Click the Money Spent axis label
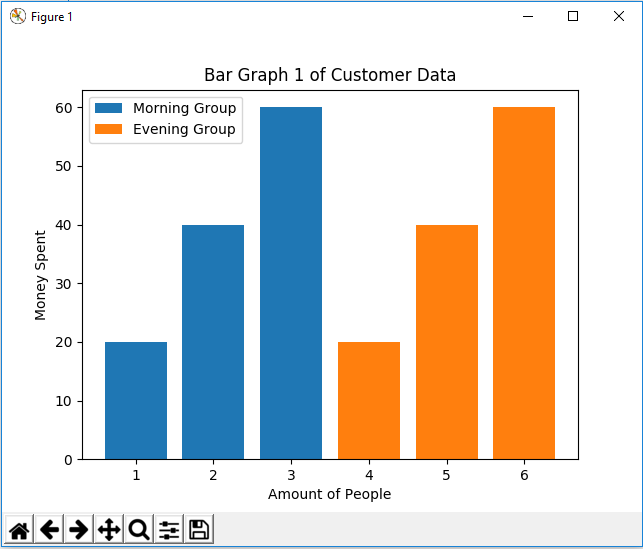The image size is (643, 549). (40, 275)
